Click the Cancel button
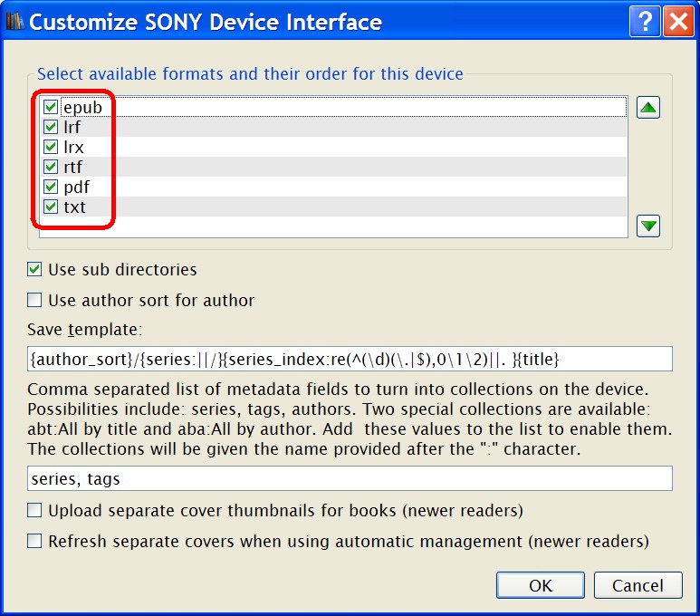The width and height of the screenshot is (700, 616). (638, 585)
